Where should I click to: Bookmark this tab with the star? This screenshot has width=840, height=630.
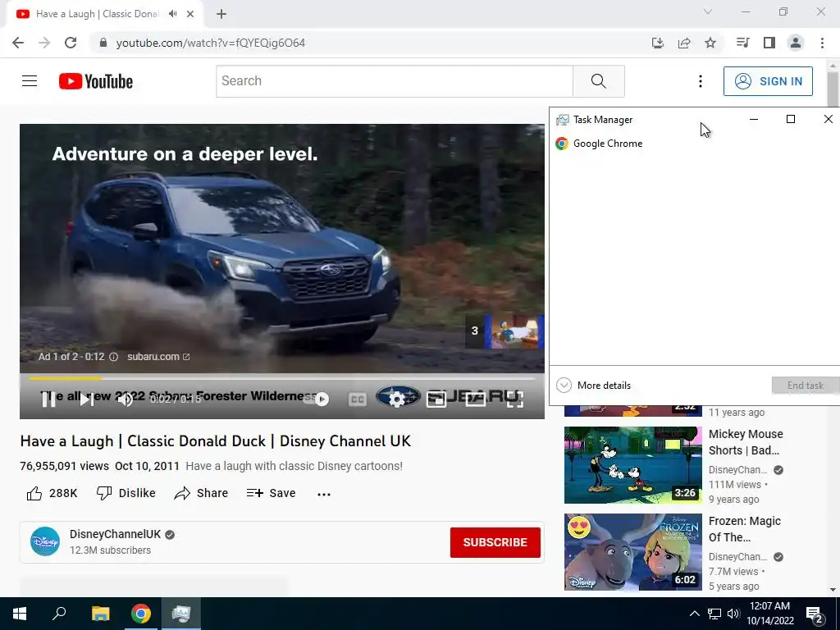tap(710, 43)
